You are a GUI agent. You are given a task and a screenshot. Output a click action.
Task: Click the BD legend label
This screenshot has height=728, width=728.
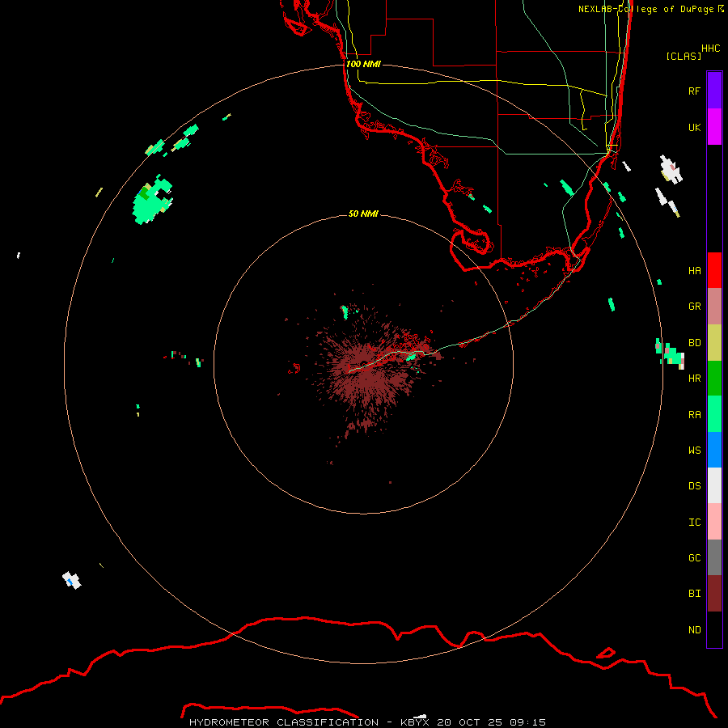click(694, 343)
